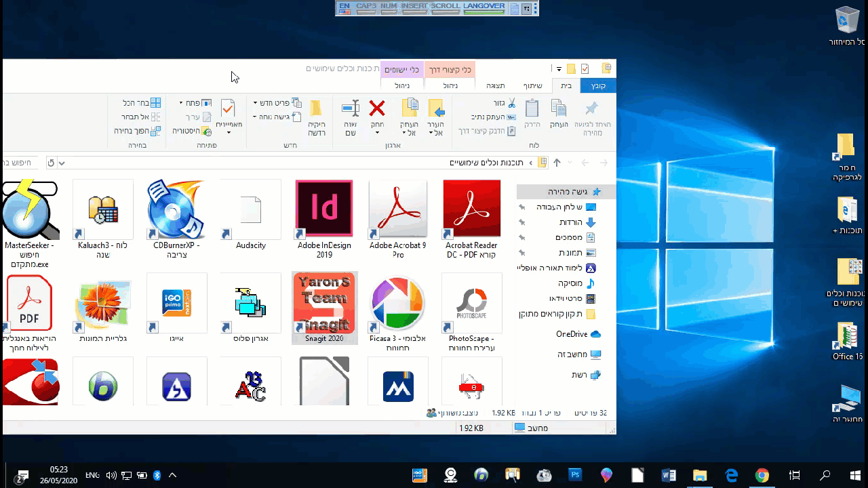
Task: Switch to the Home (בית) tab
Action: (x=566, y=85)
